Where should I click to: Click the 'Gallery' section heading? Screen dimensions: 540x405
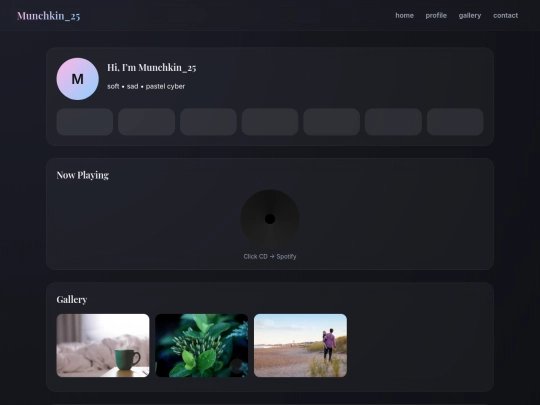point(72,300)
